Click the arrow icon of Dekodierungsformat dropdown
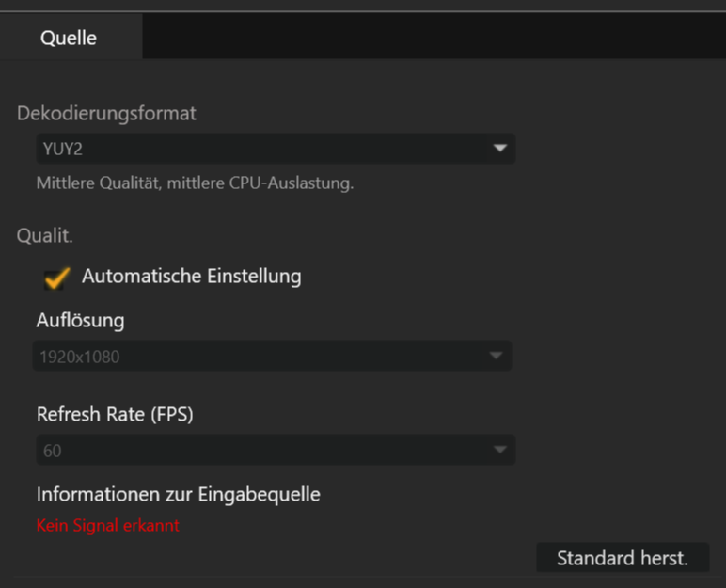This screenshot has height=588, width=726. [500, 149]
